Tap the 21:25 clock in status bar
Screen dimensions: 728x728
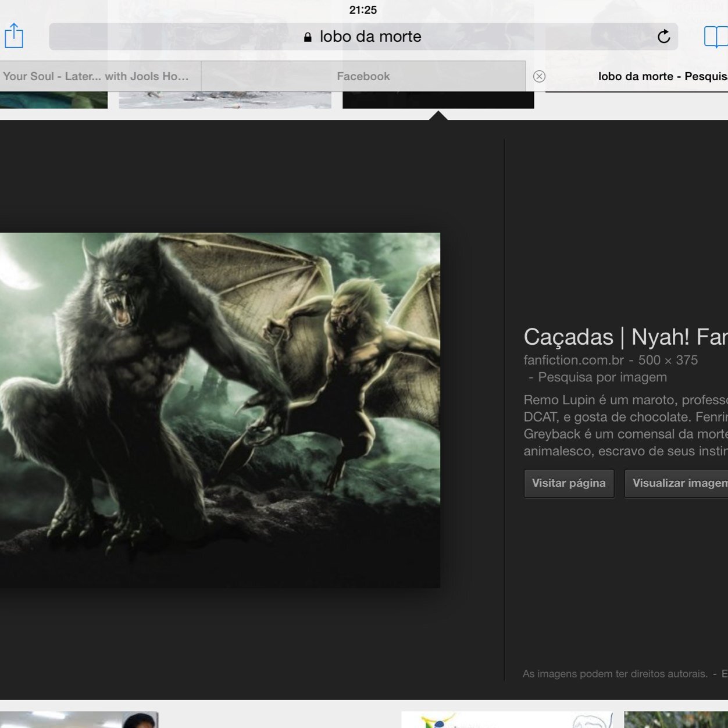point(363,10)
